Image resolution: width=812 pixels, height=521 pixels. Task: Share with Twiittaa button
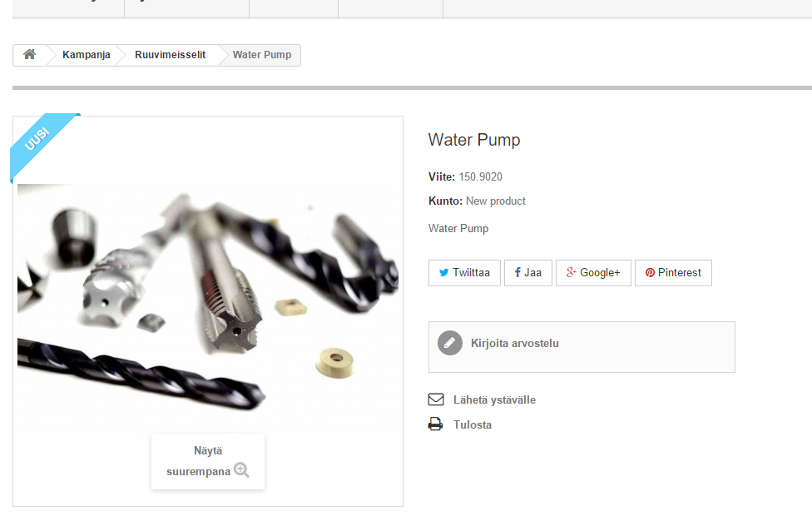click(464, 273)
